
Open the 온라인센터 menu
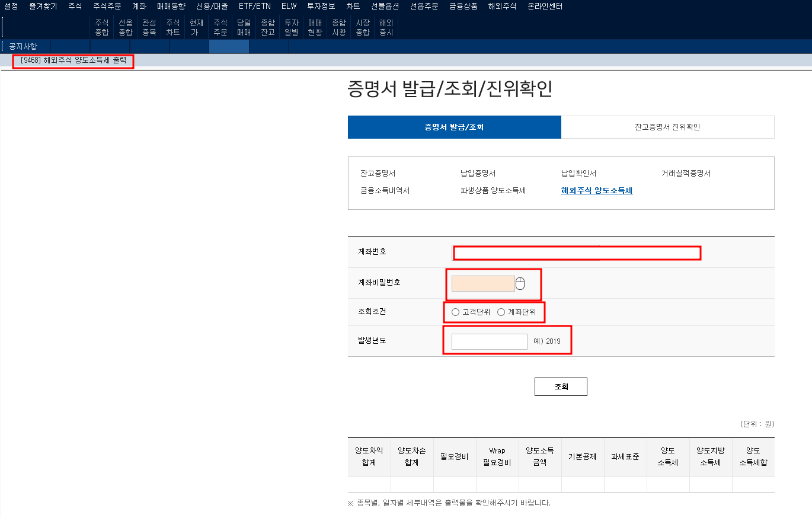pos(545,7)
